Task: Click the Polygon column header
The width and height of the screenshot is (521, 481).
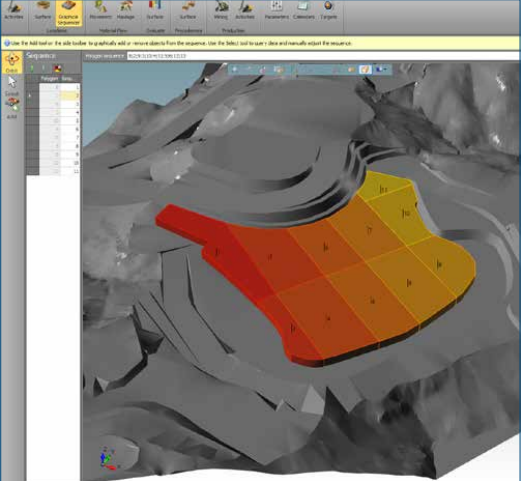Action: (x=49, y=79)
